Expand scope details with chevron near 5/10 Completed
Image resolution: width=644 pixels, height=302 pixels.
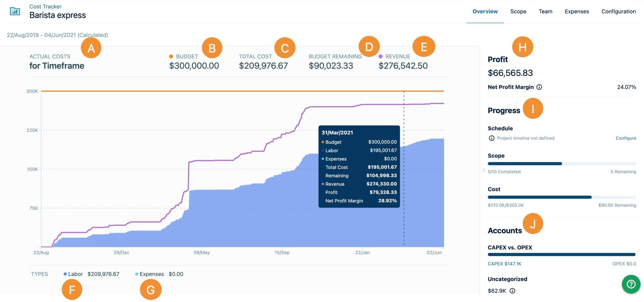484,171
